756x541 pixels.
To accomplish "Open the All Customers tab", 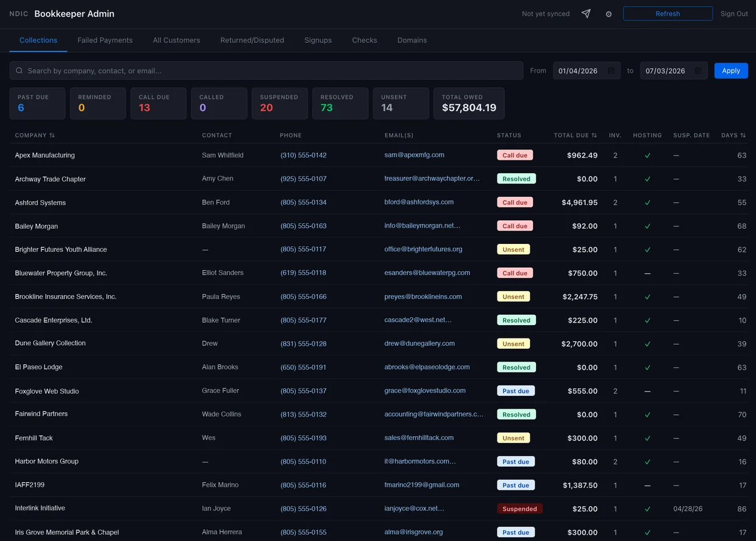I will point(176,40).
